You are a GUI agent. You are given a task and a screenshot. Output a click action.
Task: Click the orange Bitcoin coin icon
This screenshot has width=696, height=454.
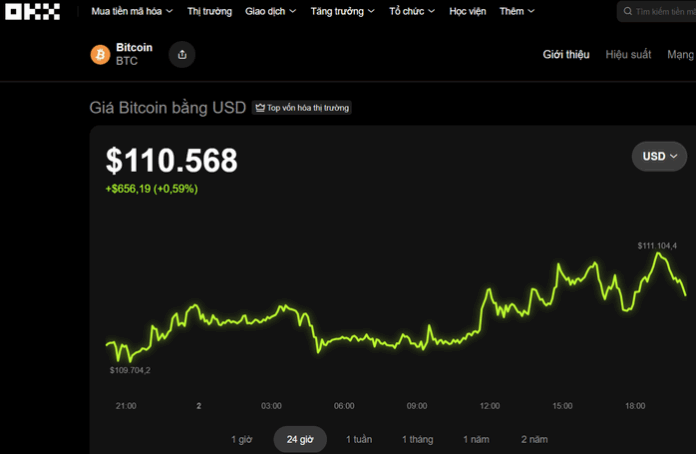pyautogui.click(x=100, y=55)
